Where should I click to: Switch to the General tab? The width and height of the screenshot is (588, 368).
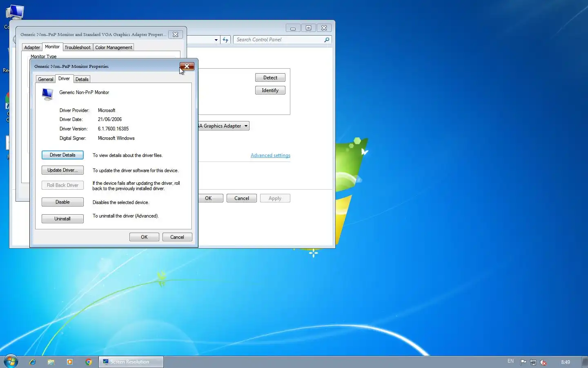46,79
